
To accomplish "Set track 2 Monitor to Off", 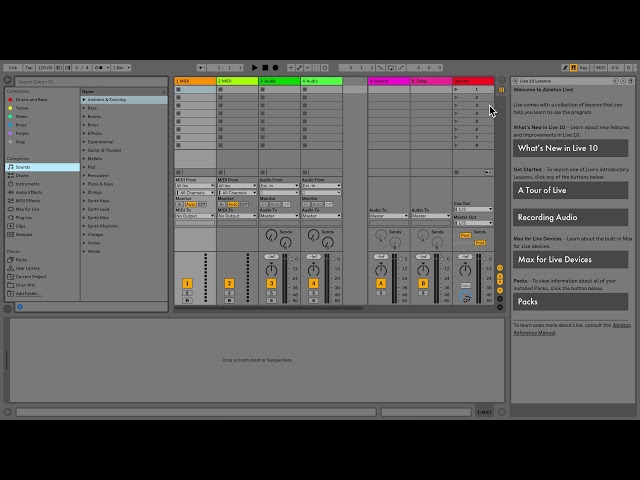I will click(x=244, y=204).
